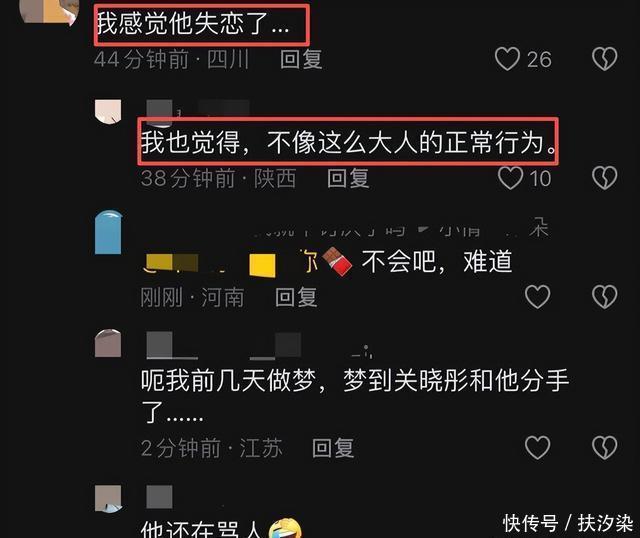Reply to the 38分钟前 陕西 comment
The height and width of the screenshot is (538, 640).
point(348,178)
